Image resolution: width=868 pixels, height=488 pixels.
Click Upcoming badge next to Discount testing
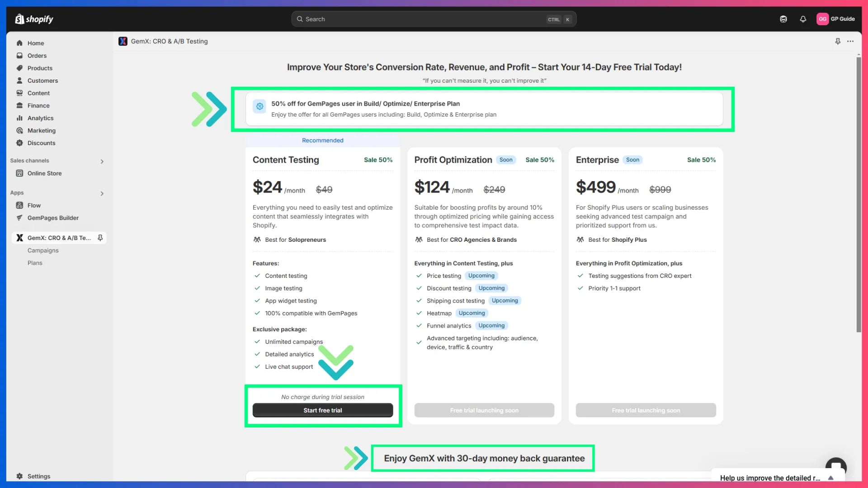[x=491, y=288]
